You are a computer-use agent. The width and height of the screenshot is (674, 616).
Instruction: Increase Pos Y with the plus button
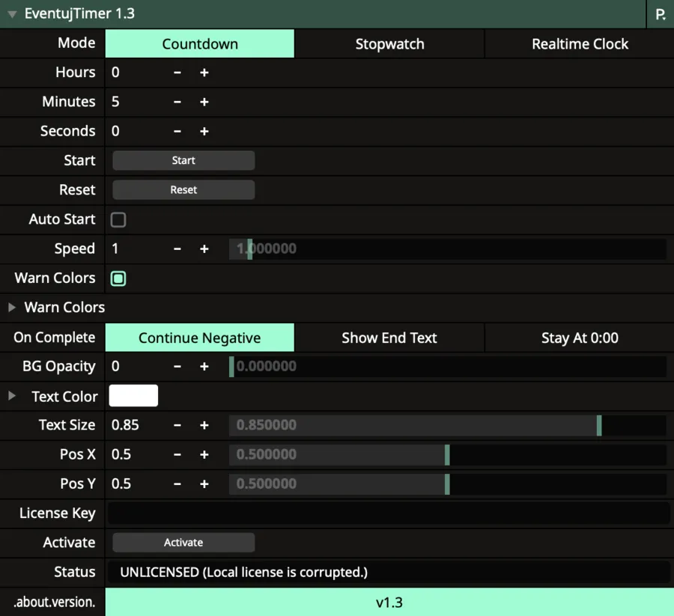(x=204, y=484)
